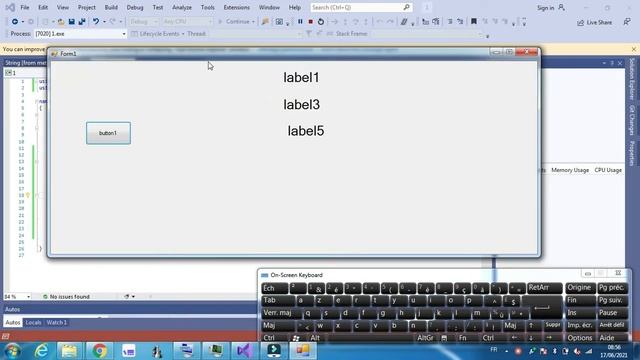The height and width of the screenshot is (360, 640).
Task: Click the Save All icon
Action: pos(82,22)
